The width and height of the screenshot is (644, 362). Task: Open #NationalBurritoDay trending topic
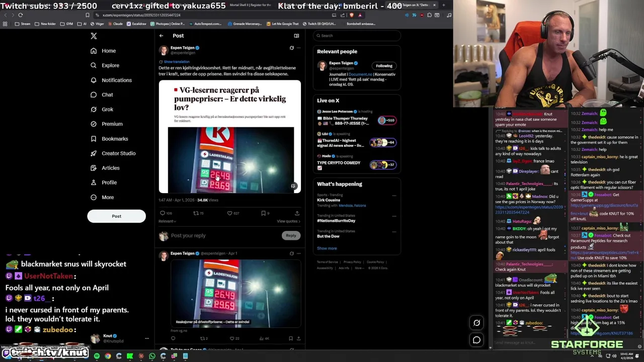[x=336, y=221]
